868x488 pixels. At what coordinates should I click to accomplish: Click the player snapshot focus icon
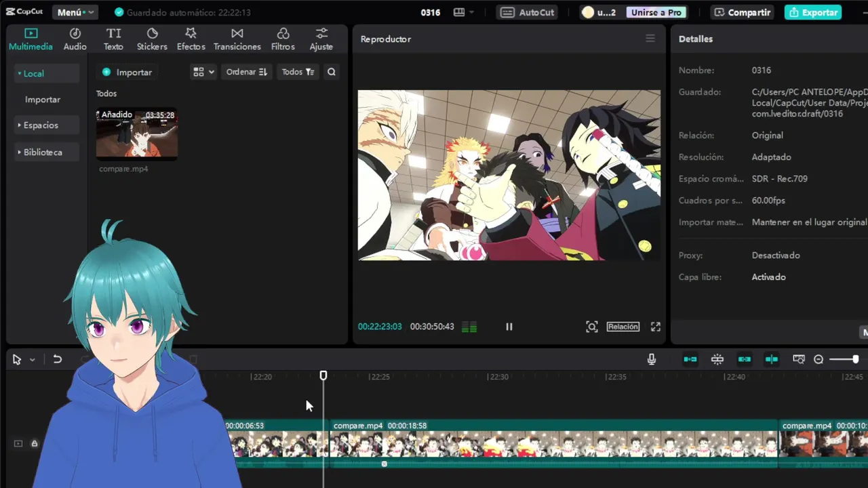pos(592,327)
